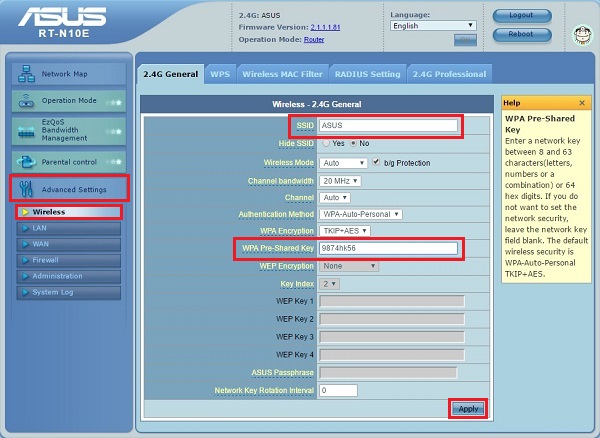Click the arrow icon beside Administration
This screenshot has height=438, width=600.
[25, 276]
